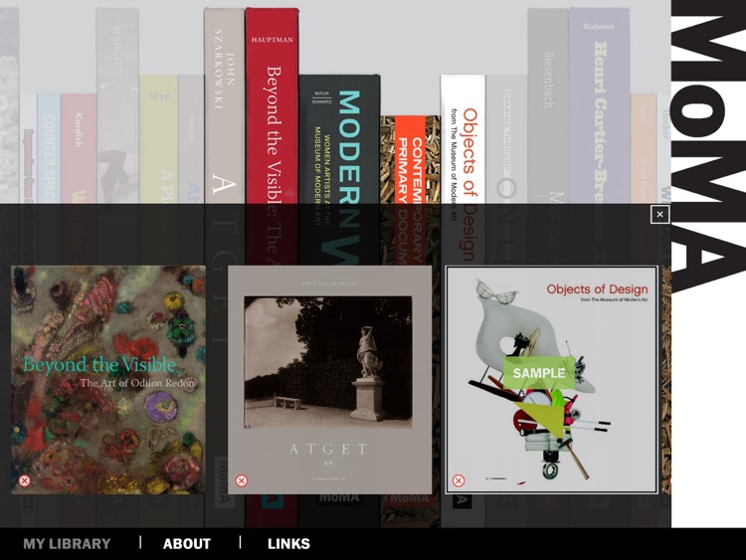Click the MoMA logo
This screenshot has height=560, width=746.
click(x=708, y=145)
